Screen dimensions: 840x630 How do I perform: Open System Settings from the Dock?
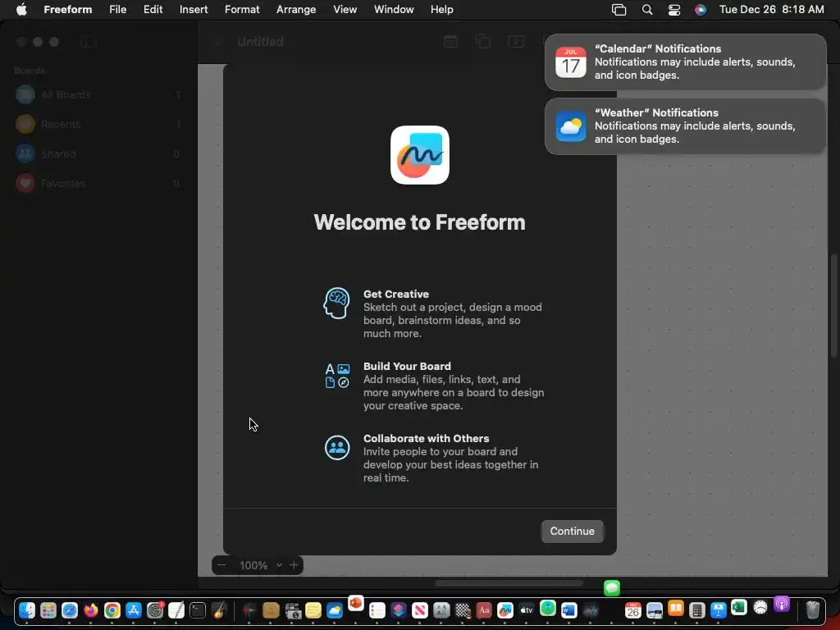pos(155,610)
